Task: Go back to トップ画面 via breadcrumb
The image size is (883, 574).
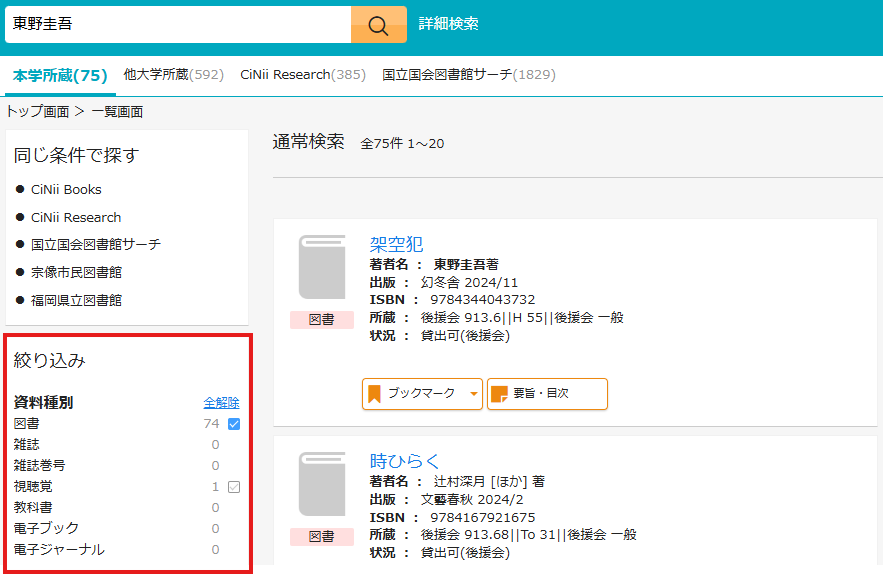Action: point(38,111)
